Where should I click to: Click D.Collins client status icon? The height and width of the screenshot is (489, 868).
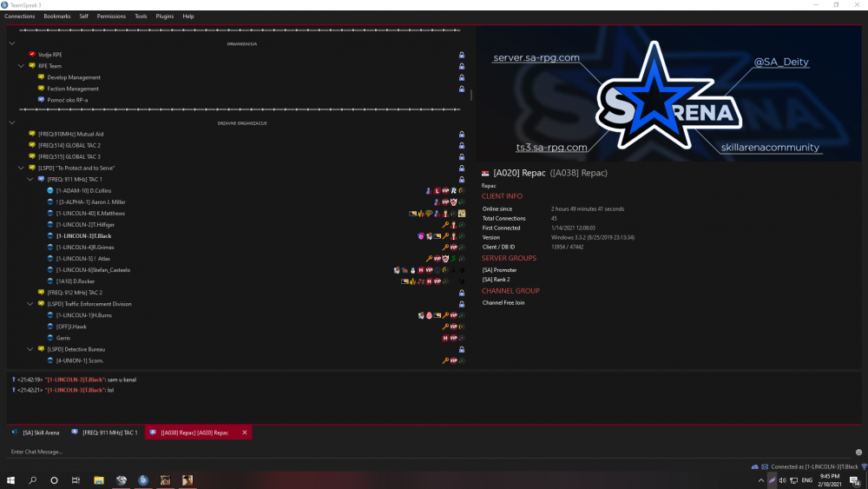[50, 190]
